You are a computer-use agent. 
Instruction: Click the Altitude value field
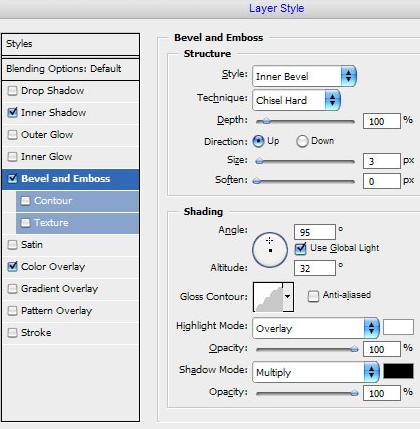(x=315, y=268)
